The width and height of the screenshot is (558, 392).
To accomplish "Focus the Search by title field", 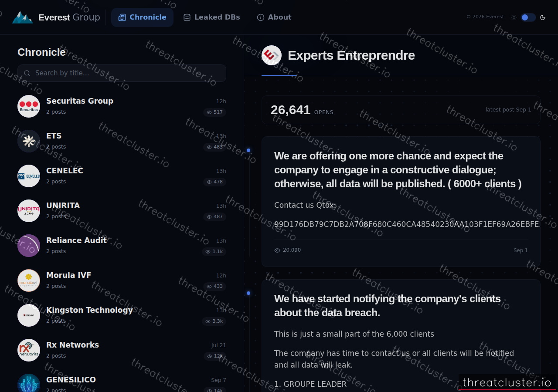I will pos(122,73).
